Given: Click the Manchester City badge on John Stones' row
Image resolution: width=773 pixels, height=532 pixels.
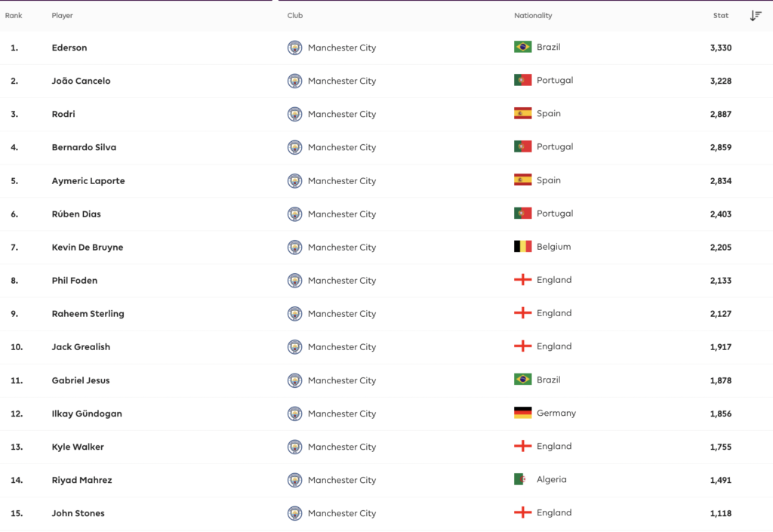Looking at the screenshot, I should (x=295, y=513).
